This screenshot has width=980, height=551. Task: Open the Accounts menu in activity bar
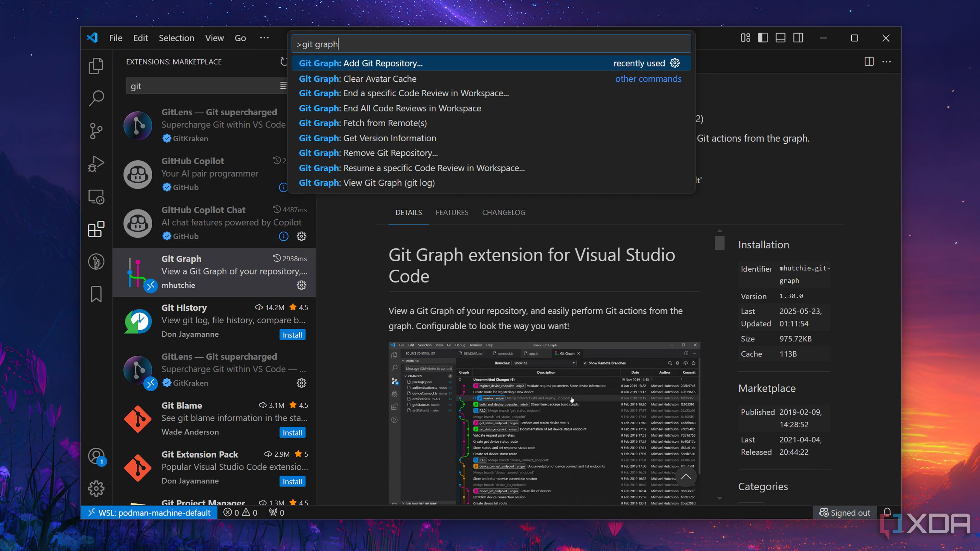click(x=96, y=456)
